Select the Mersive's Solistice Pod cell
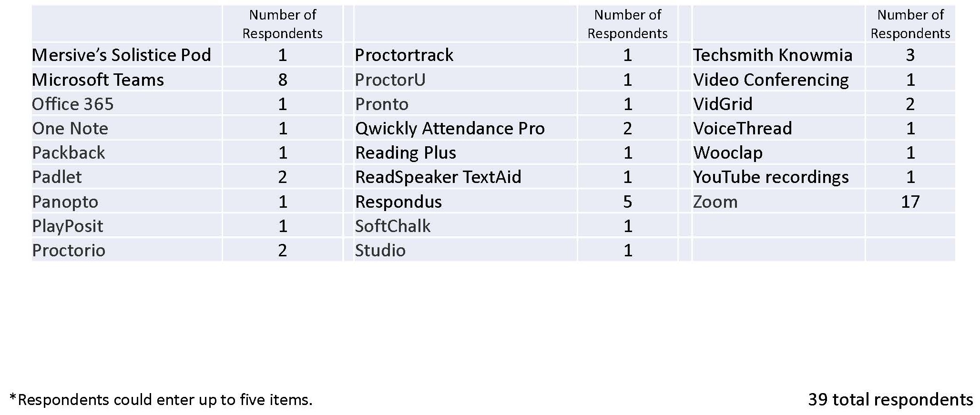 tap(122, 55)
